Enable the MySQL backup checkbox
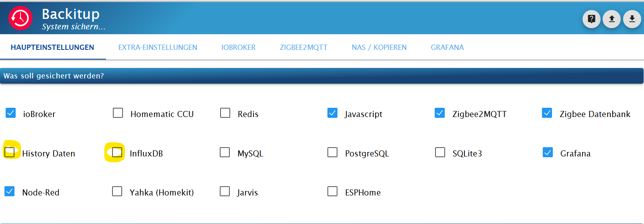Image resolution: width=644 pixels, height=224 pixels. point(225,152)
